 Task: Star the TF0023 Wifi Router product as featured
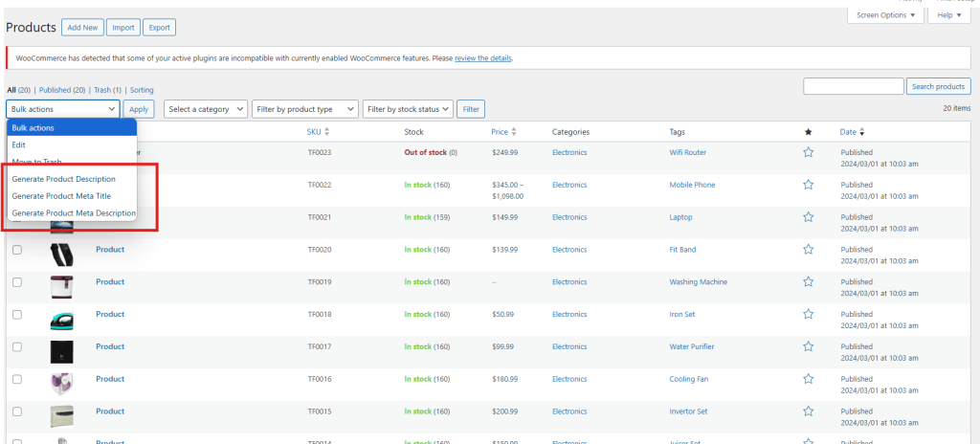coord(808,152)
